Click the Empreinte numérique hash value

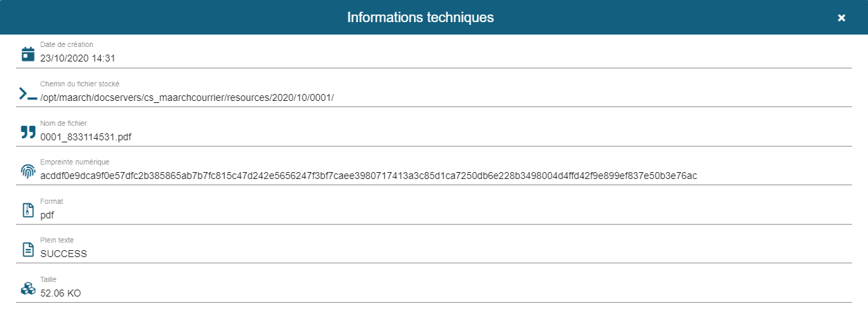368,176
